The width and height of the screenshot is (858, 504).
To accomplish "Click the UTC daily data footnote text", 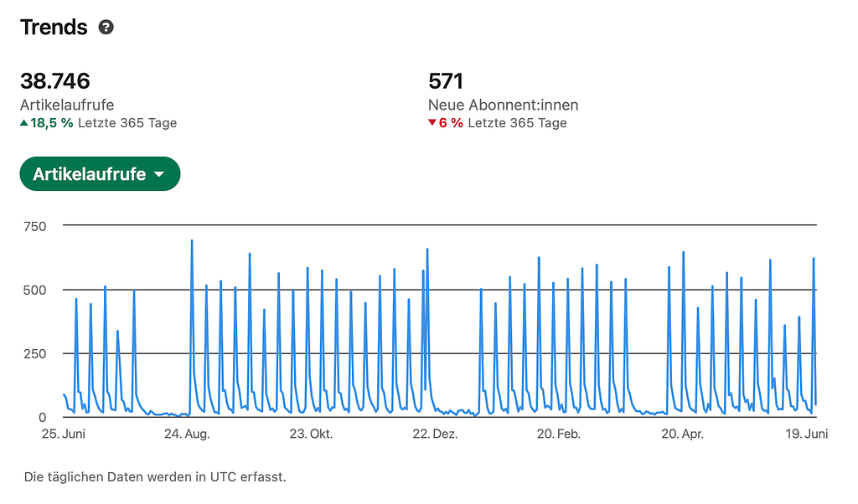I will point(155,477).
